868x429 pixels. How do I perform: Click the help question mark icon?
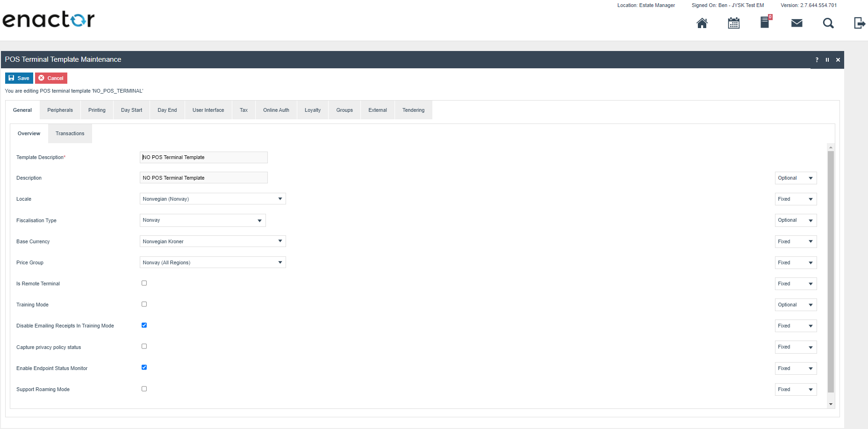pyautogui.click(x=817, y=60)
